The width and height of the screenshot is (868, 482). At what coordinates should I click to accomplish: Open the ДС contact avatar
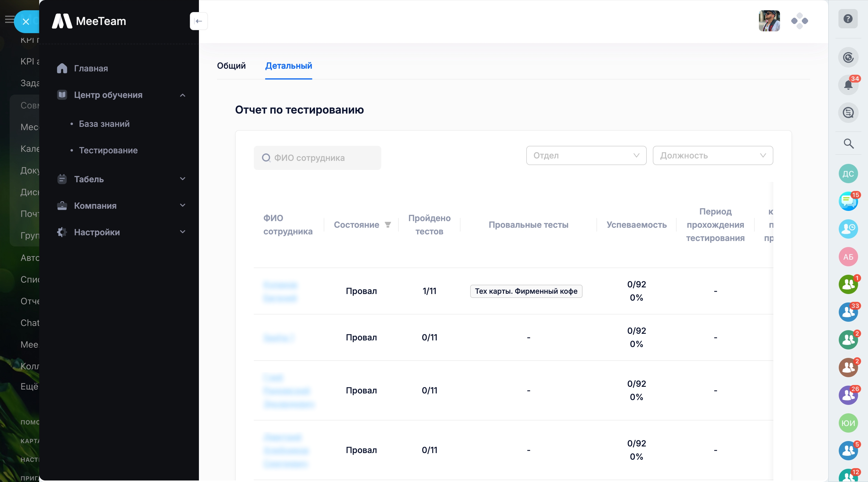pos(848,174)
